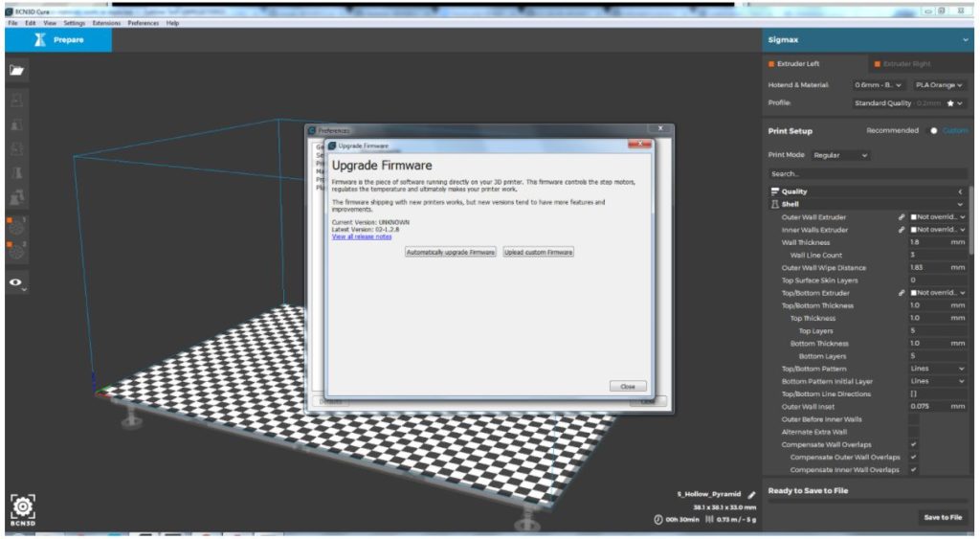The image size is (980, 539).
Task: Open file using the folder icon
Action: click(x=16, y=70)
